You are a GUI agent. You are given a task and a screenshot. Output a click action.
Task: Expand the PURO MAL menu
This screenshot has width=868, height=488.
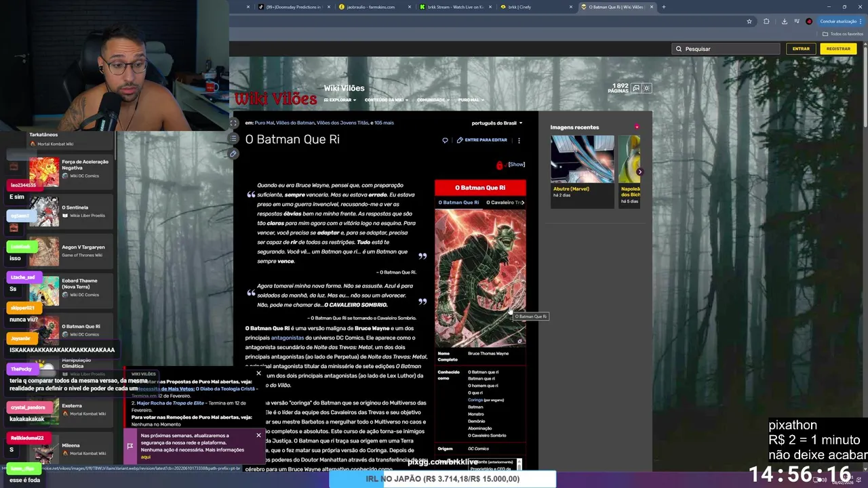(x=471, y=100)
